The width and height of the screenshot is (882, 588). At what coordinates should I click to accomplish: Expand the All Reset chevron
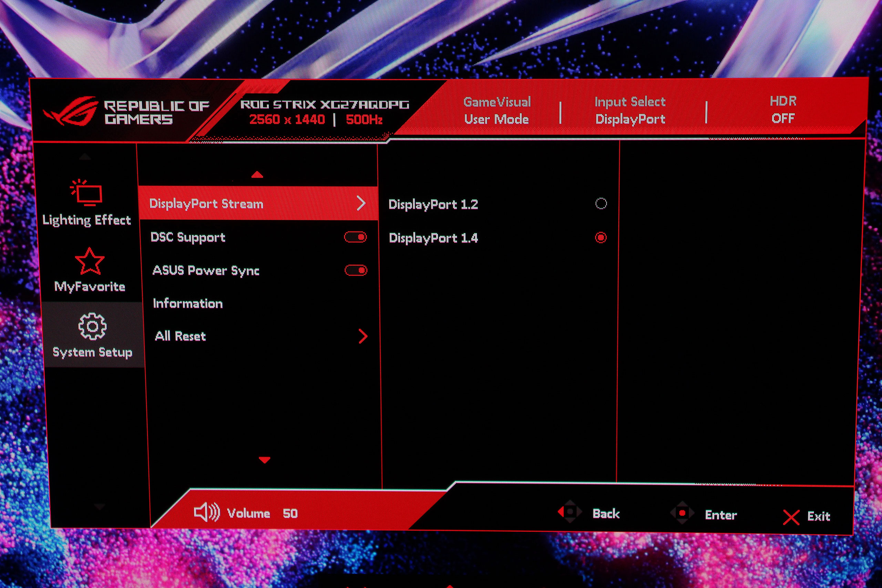363,337
